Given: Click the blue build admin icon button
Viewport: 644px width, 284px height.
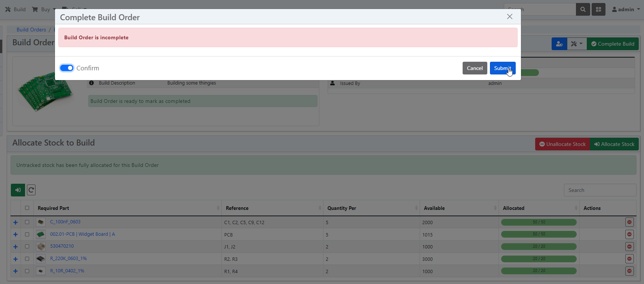Looking at the screenshot, I should 559,44.
